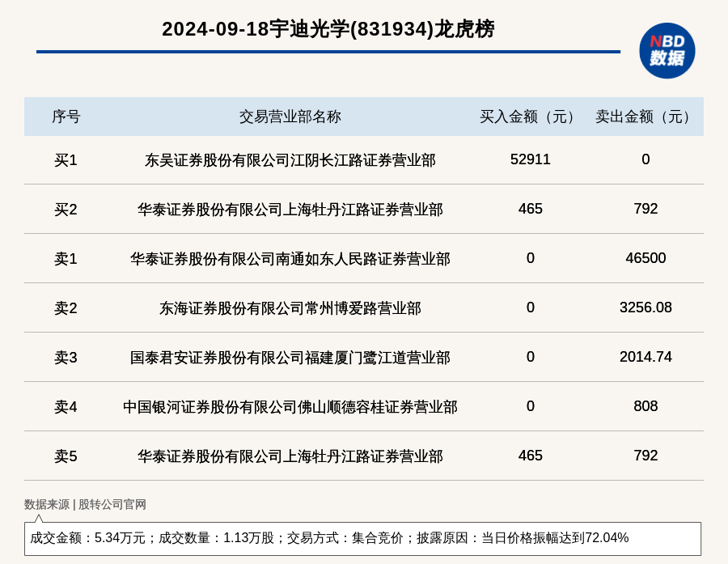Click the 2024-09-18宇迪光学龙虎榜 title
Screen dimensions: 728x564
coord(328,29)
